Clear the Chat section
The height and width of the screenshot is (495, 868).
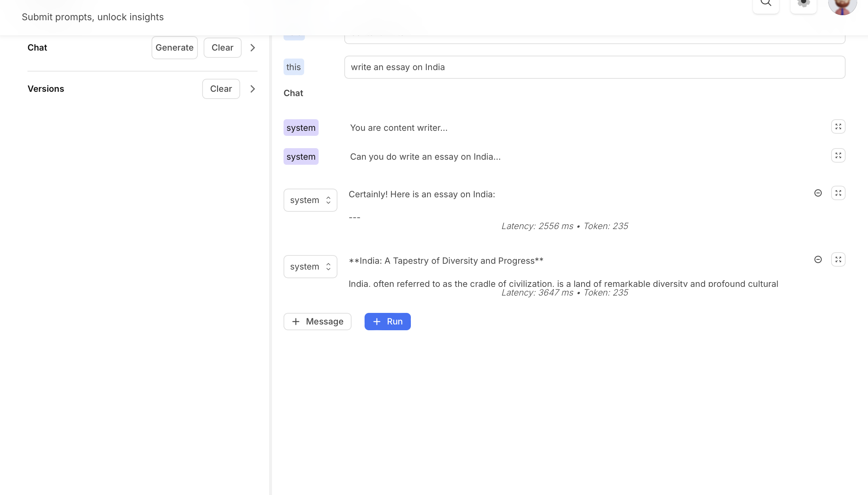[x=222, y=48]
